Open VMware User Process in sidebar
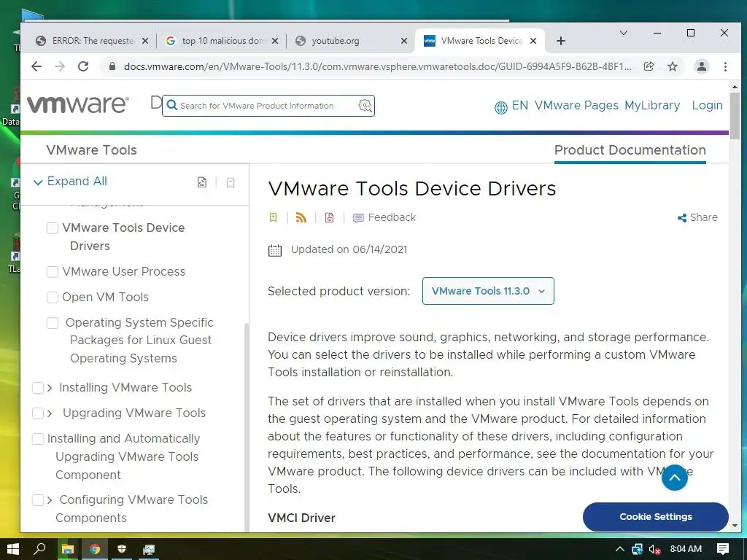The height and width of the screenshot is (560, 747). pos(124,271)
